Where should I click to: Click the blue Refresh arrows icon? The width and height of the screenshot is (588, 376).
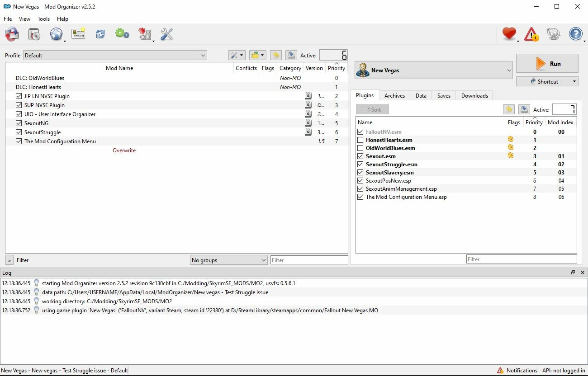click(x=100, y=34)
